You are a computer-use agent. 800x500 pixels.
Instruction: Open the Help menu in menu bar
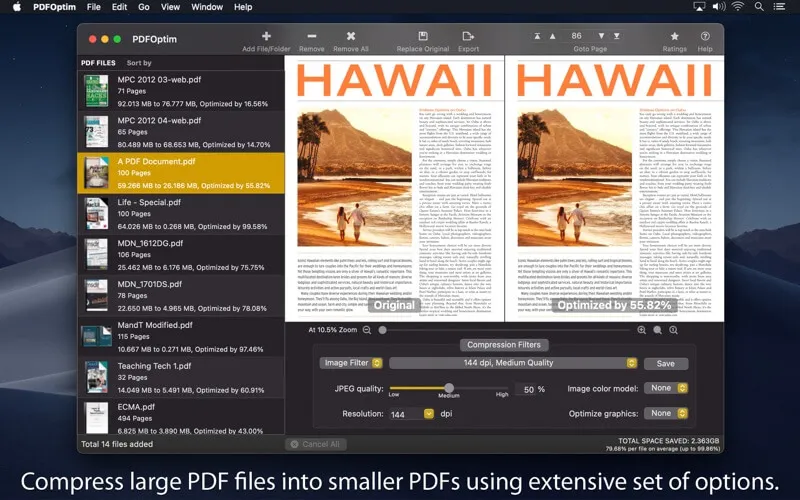[243, 7]
